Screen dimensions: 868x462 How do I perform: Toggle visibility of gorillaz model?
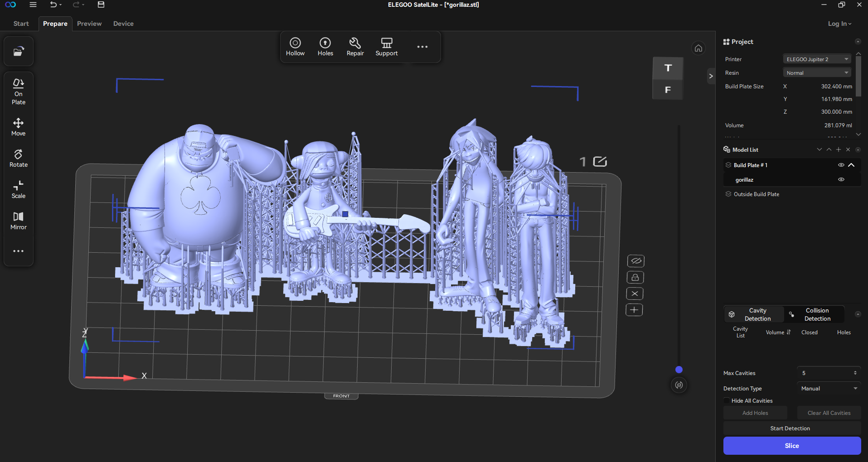click(841, 179)
